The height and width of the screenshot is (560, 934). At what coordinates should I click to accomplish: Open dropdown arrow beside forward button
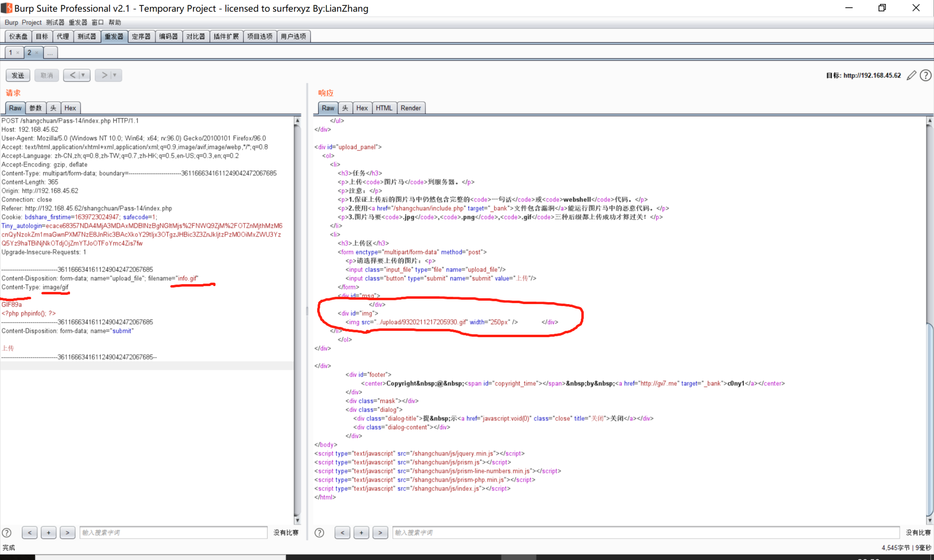coord(115,75)
